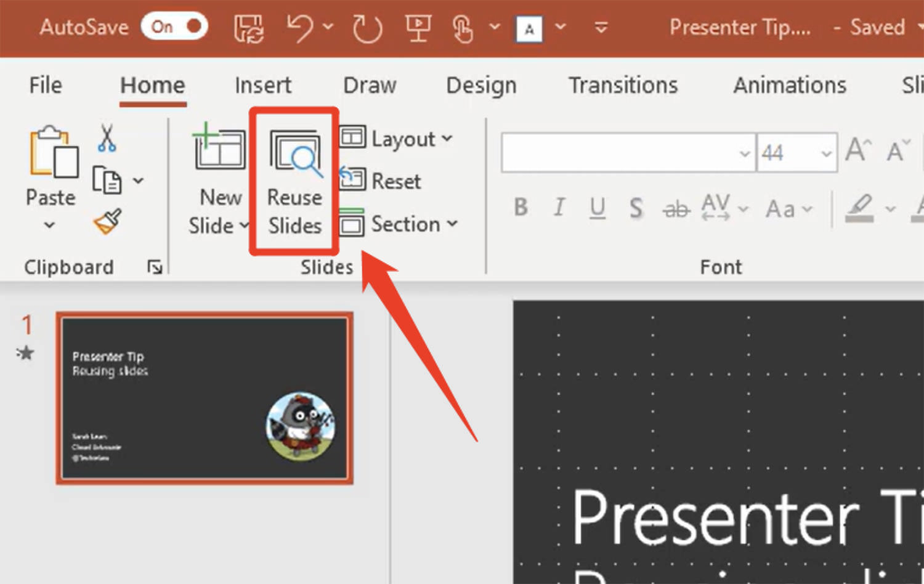Expand the font size dropdown arrow
Image resolution: width=924 pixels, height=584 pixels.
pos(827,153)
